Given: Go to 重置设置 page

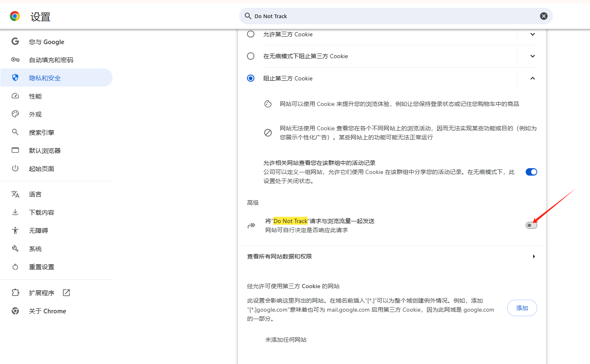Looking at the screenshot, I should tap(56, 267).
